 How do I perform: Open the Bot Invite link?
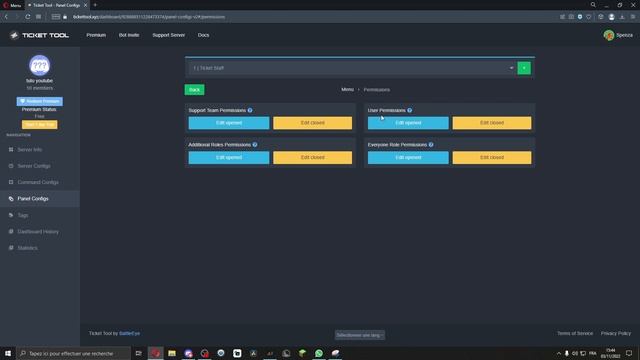(x=129, y=35)
